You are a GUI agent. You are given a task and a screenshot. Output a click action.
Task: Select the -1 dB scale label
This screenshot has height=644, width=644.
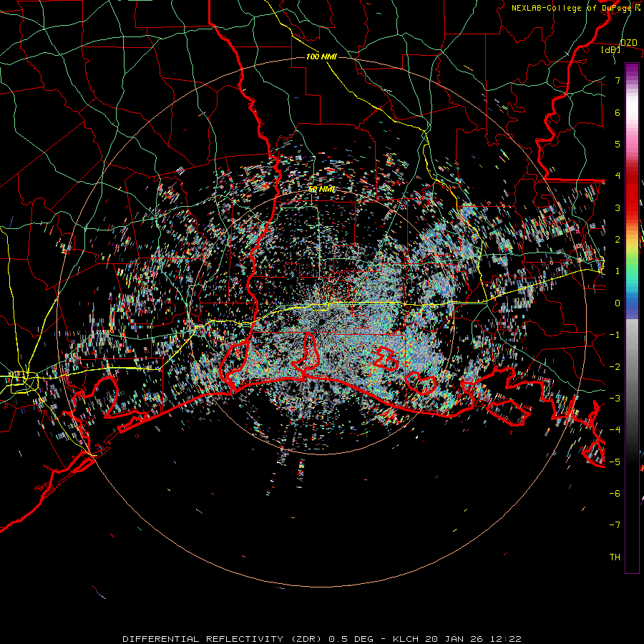615,335
